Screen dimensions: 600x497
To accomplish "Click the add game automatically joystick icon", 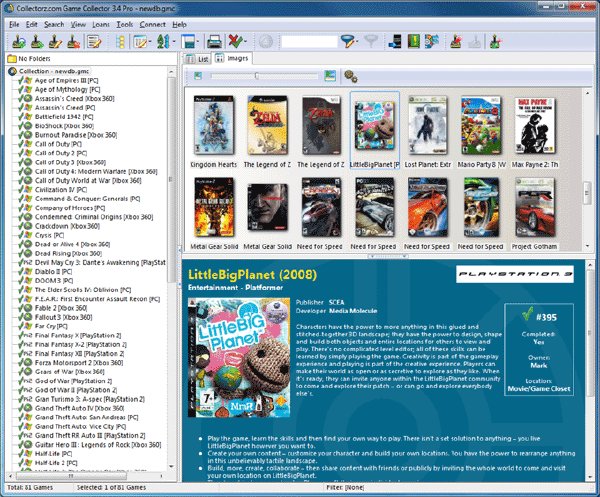I will 19,41.
